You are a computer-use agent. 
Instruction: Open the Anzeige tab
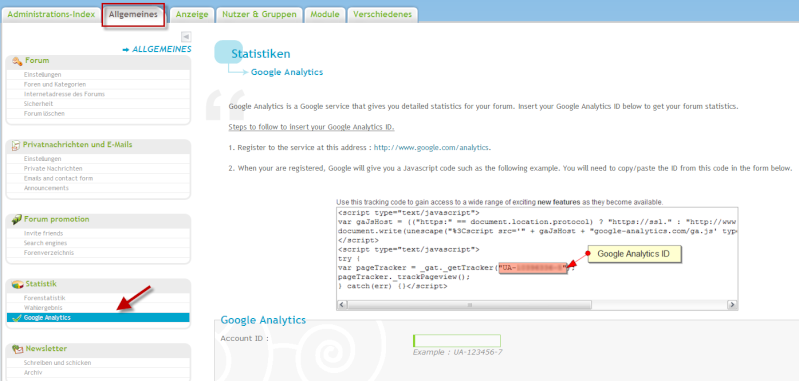click(192, 14)
